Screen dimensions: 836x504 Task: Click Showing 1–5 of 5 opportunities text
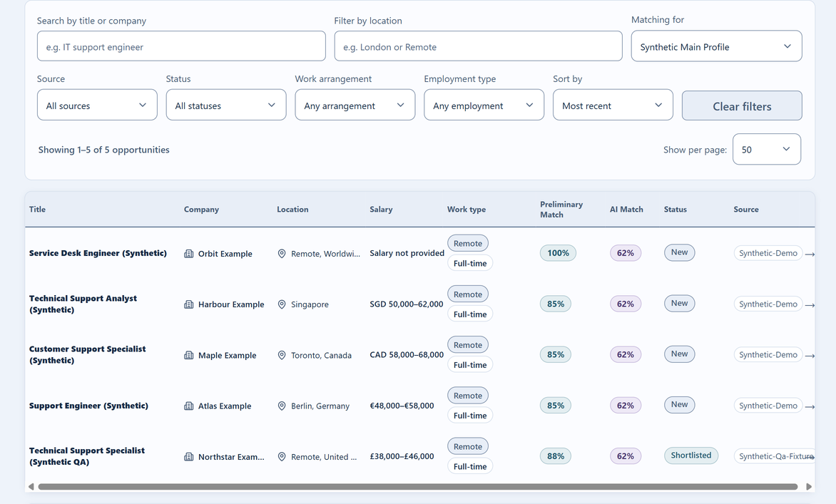pyautogui.click(x=104, y=150)
